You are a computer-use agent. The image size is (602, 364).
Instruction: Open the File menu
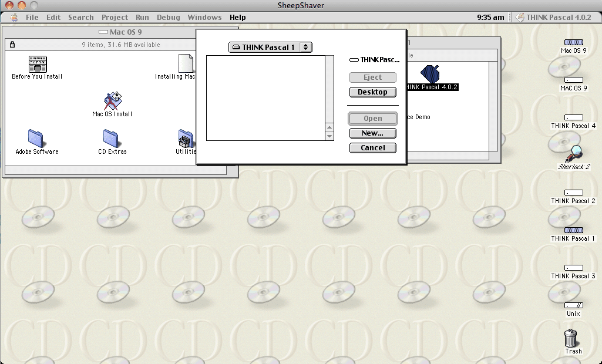[32, 17]
